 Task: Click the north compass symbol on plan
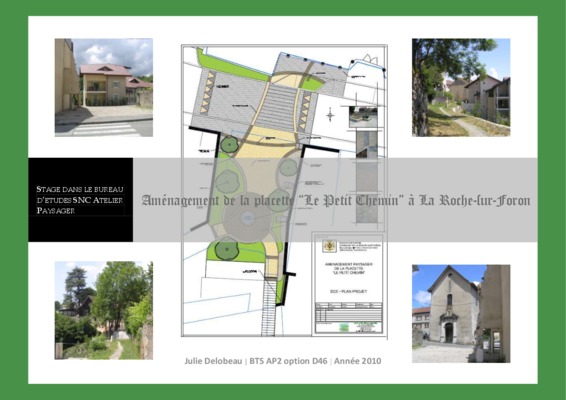330,116
